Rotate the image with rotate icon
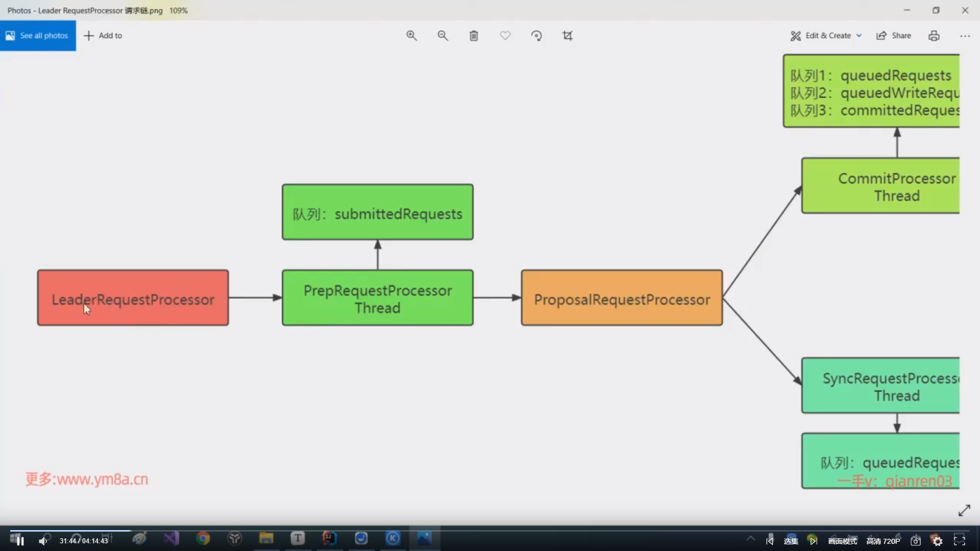This screenshot has width=980, height=551. click(x=536, y=36)
